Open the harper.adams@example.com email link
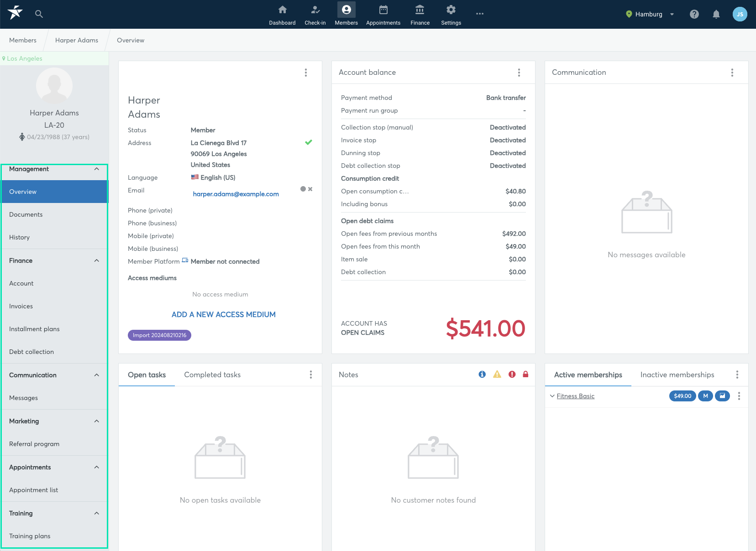This screenshot has width=756, height=551. 236,194
